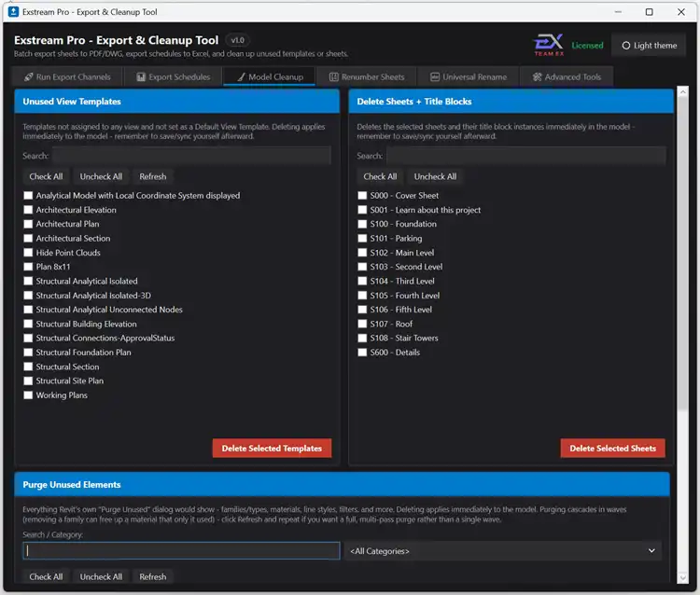Image resolution: width=700 pixels, height=595 pixels.
Task: Refresh the Unused View Templates list
Action: 153,176
